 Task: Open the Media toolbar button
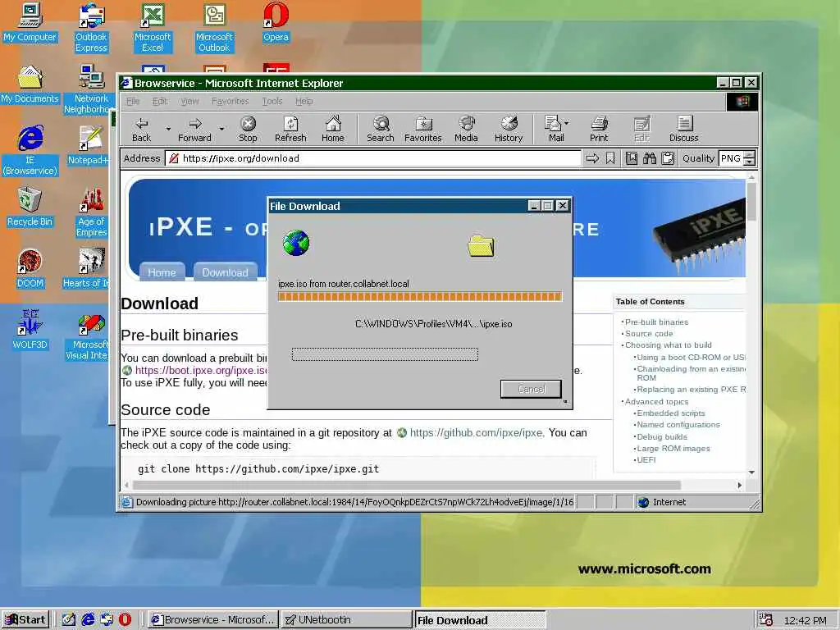click(x=466, y=130)
